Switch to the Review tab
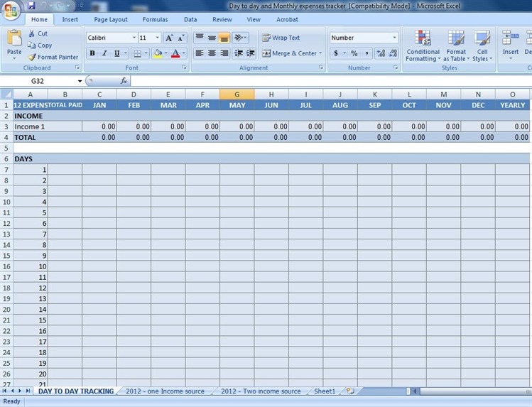This screenshot has height=407, width=532. [x=222, y=20]
